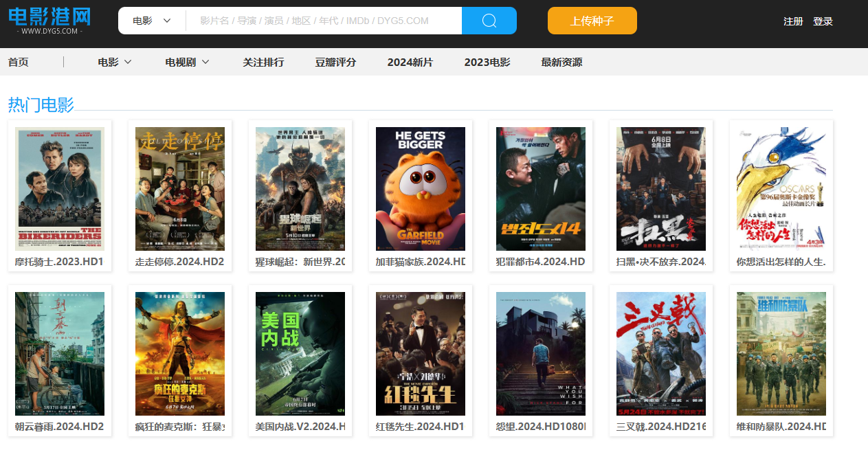
Task: Open 红毯先生 movie poster
Action: 421,354
